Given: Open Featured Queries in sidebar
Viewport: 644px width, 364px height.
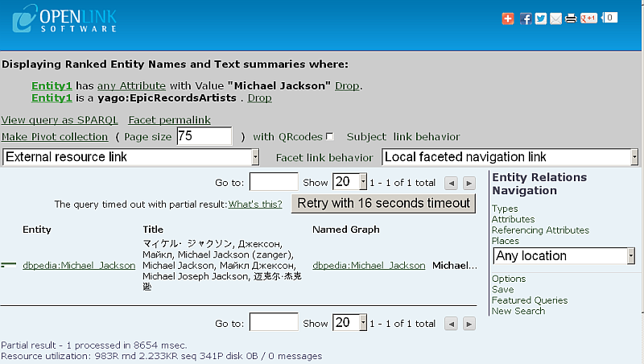Looking at the screenshot, I should tap(530, 300).
